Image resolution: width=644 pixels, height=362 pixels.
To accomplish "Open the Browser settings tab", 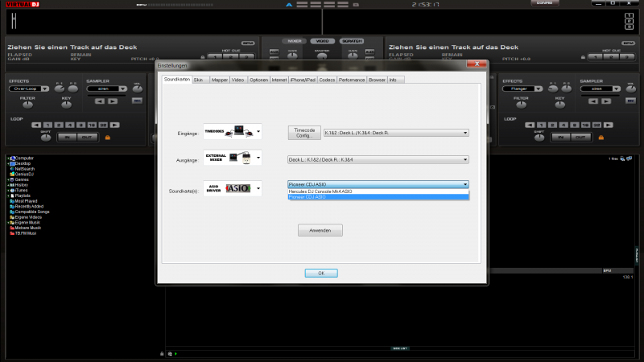I will pyautogui.click(x=377, y=80).
